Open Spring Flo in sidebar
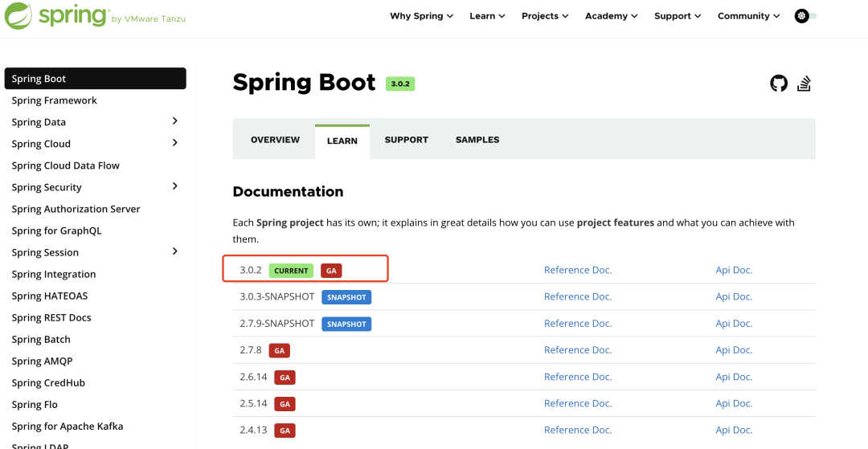The image size is (868, 449). [35, 405]
